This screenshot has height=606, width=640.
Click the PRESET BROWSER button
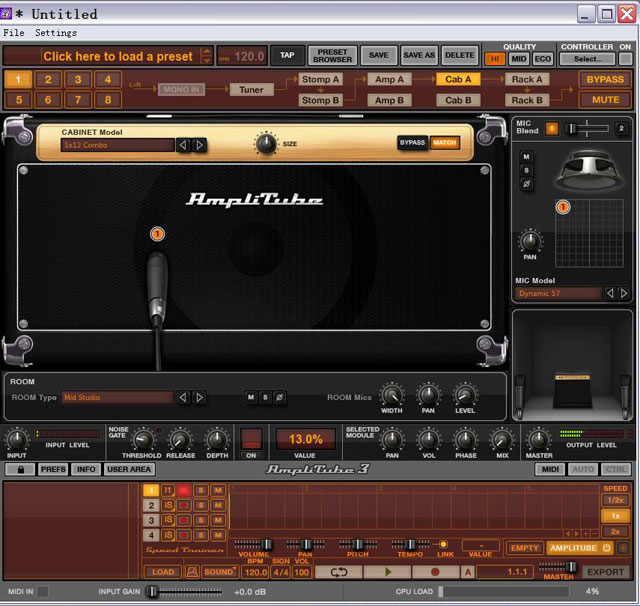[332, 55]
